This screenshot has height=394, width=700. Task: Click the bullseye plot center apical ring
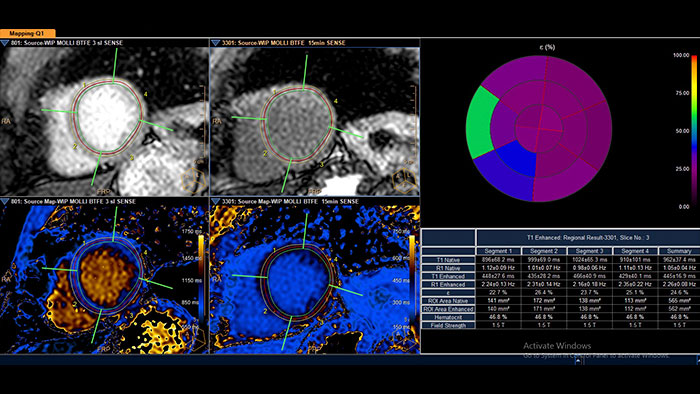click(539, 129)
